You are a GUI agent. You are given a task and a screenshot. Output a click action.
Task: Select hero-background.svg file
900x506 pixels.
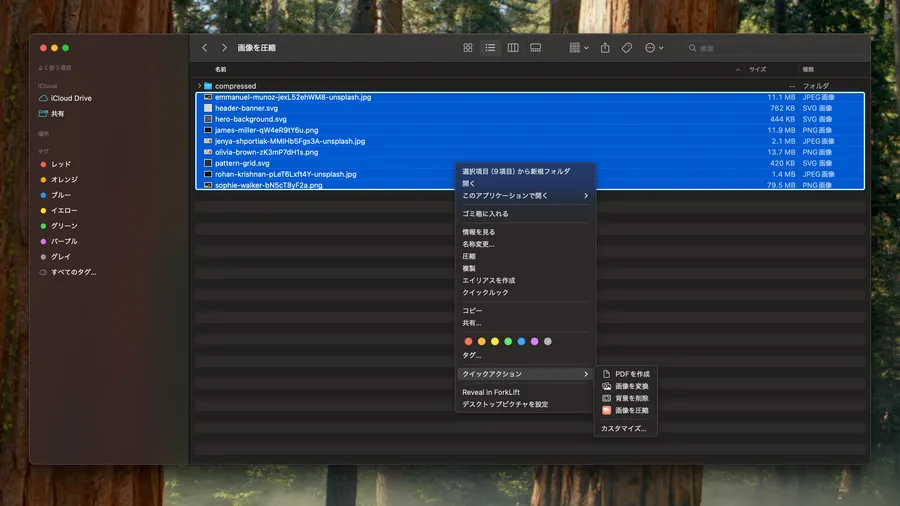pyautogui.click(x=530, y=119)
